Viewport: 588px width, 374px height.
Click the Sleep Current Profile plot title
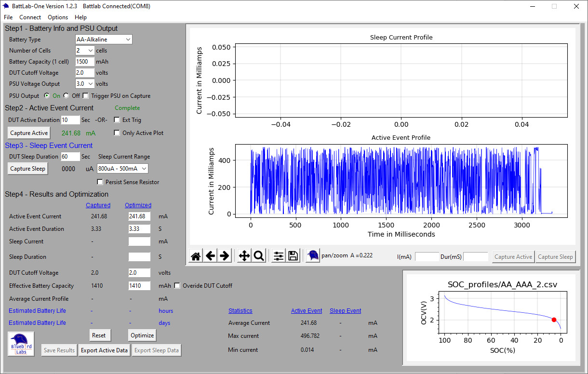pyautogui.click(x=401, y=37)
